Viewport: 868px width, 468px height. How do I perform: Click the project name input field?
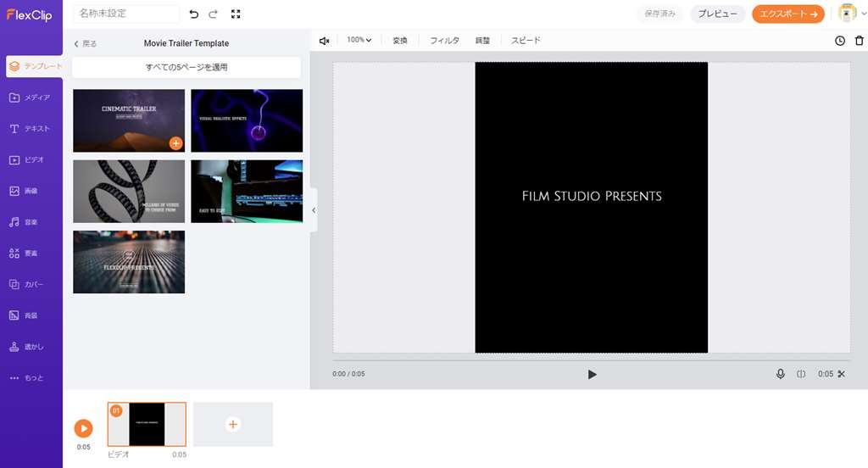[126, 14]
